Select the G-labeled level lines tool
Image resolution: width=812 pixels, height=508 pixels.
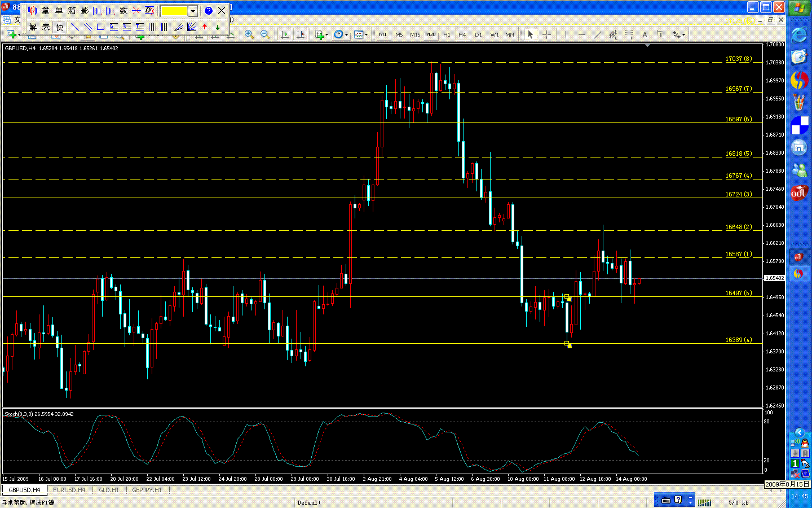113,27
